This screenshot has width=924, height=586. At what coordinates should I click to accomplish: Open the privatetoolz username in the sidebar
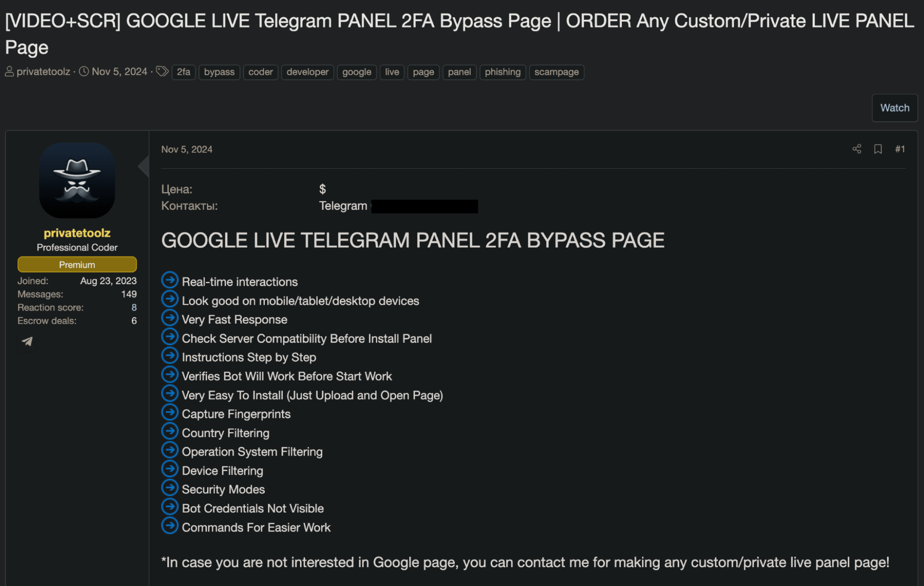pyautogui.click(x=77, y=233)
